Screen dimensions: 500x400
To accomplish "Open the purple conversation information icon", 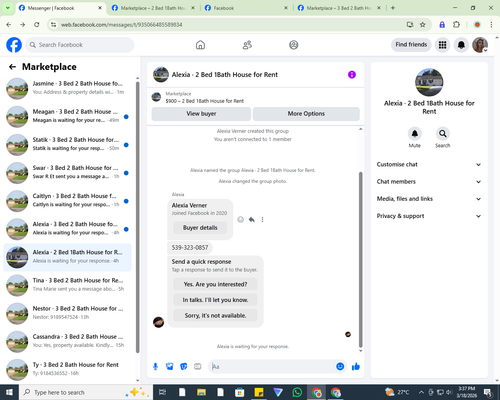I will click(x=352, y=75).
